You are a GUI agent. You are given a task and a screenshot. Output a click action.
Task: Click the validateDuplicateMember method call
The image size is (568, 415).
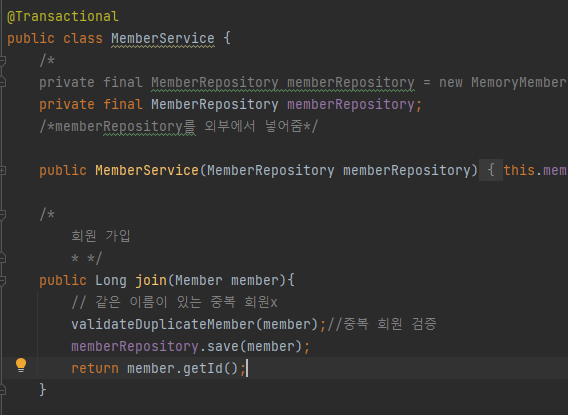[x=163, y=324]
